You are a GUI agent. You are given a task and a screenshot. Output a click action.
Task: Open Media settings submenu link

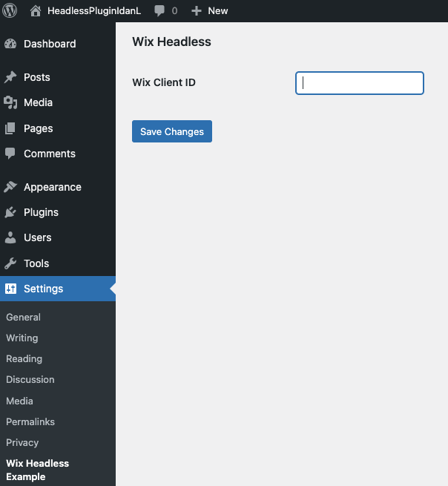tap(19, 401)
